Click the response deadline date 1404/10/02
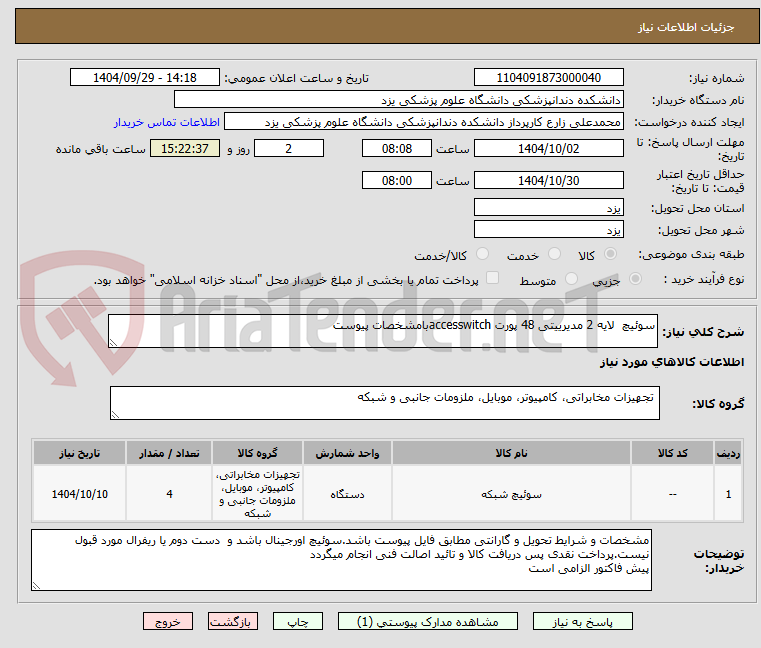The width and height of the screenshot is (761, 648). click(x=548, y=149)
